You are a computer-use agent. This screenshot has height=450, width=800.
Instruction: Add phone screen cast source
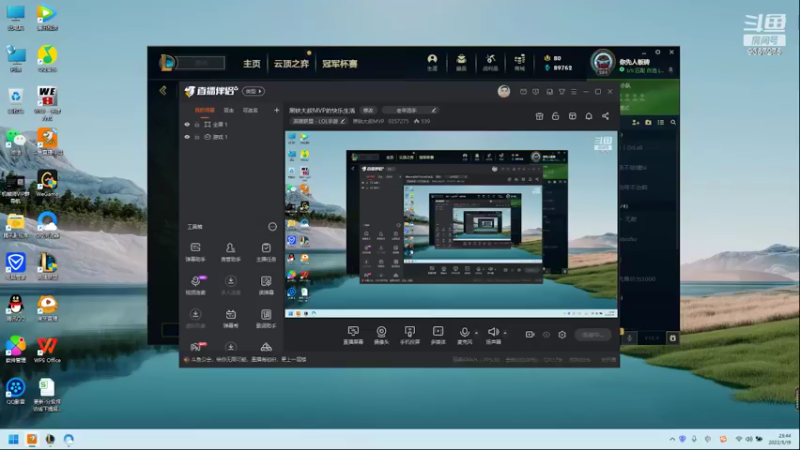point(410,335)
